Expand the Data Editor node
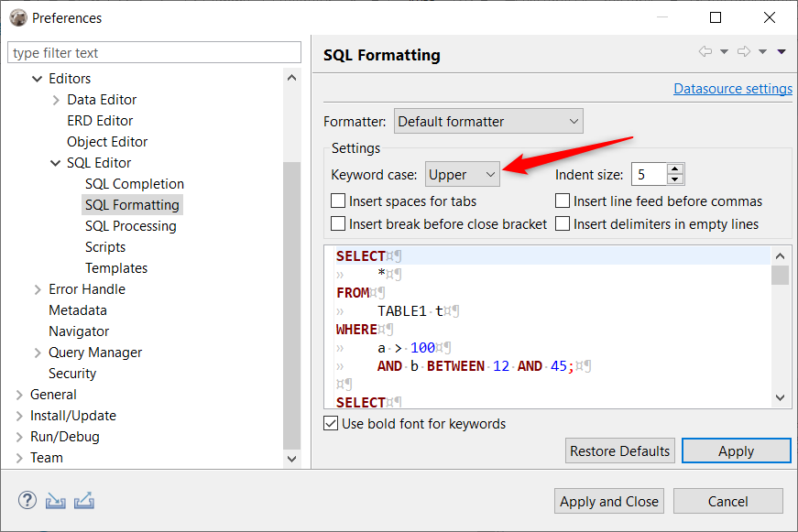 point(56,100)
